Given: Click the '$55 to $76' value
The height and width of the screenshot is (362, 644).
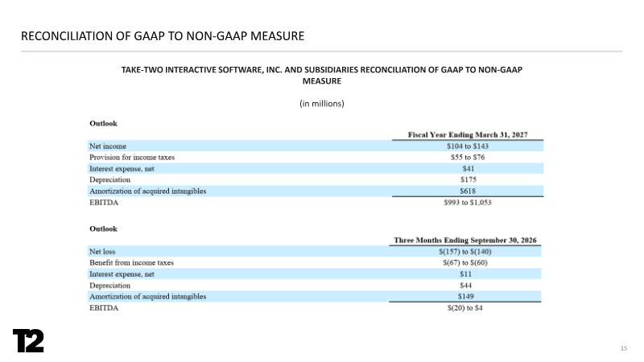Looking at the screenshot, I should (x=468, y=157).
